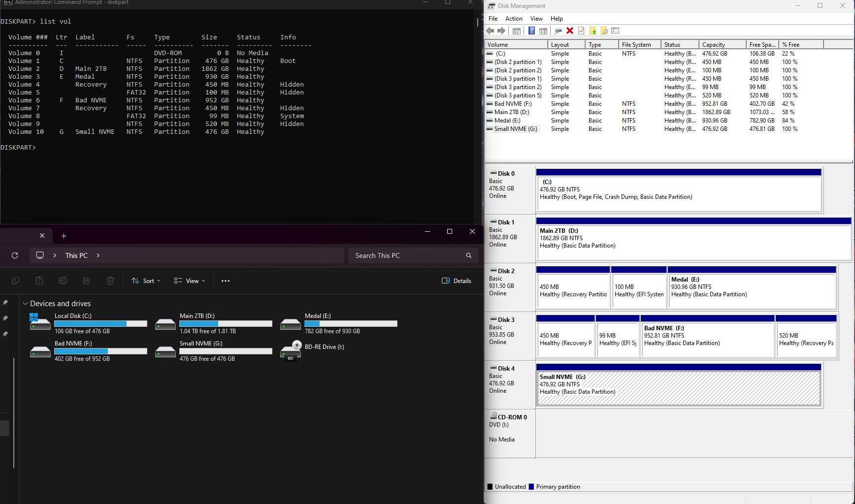Click the red X Delete icon
855x504 pixels.
click(570, 31)
